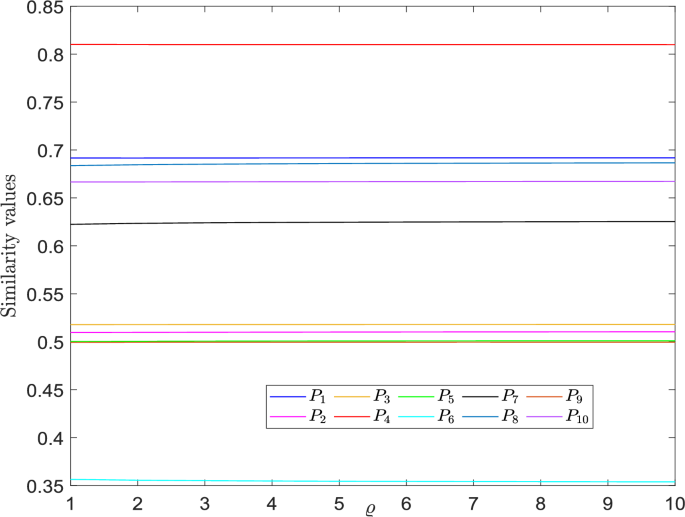This screenshot has width=685, height=517.
Task: Click x-axis tick label 7
Action: 473,504
